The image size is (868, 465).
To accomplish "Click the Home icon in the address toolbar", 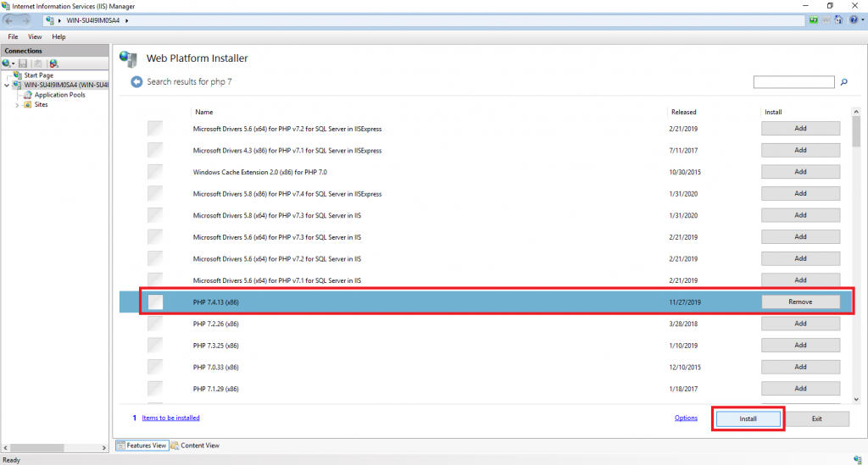I will (838, 20).
